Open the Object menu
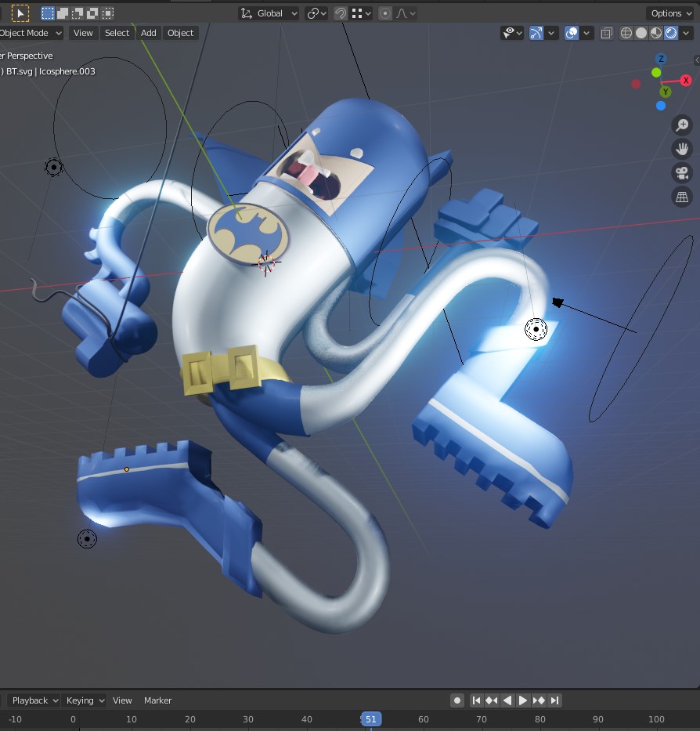The image size is (700, 731). [x=180, y=33]
